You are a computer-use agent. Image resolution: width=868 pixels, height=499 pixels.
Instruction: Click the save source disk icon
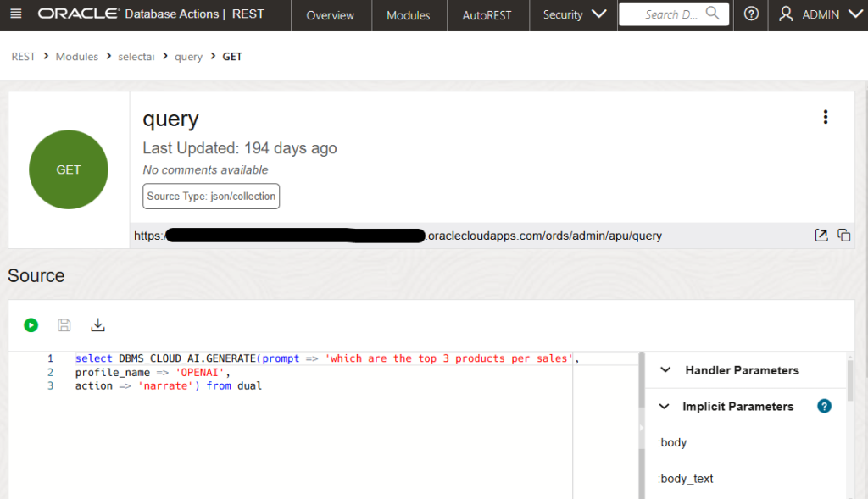coord(64,324)
